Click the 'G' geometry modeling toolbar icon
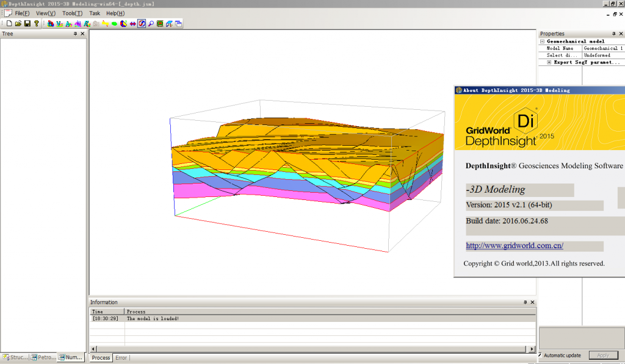 [50, 24]
